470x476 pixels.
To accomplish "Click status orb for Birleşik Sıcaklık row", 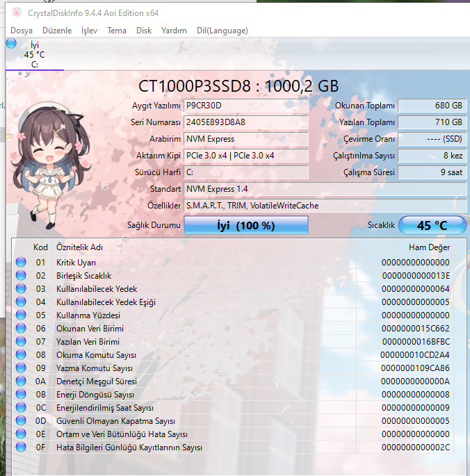I will click(21, 275).
